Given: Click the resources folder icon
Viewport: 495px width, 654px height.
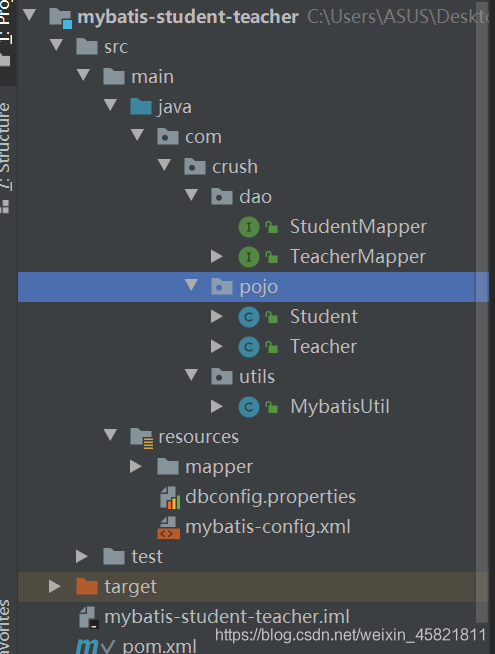Looking at the screenshot, I should coord(142,438).
